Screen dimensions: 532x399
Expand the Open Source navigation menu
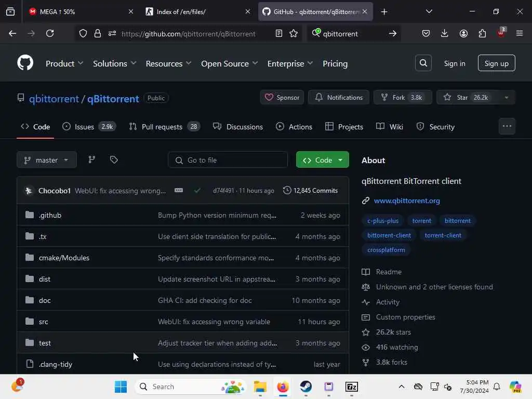click(x=229, y=63)
